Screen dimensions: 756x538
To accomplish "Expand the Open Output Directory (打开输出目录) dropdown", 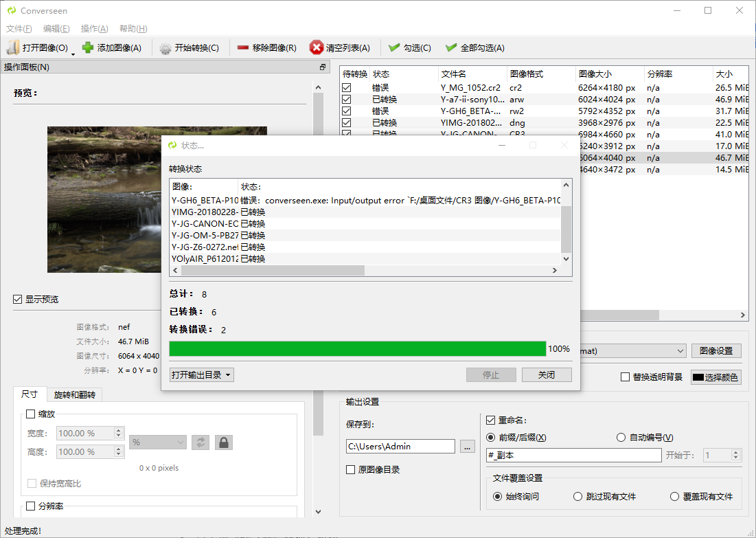I will click(x=202, y=375).
